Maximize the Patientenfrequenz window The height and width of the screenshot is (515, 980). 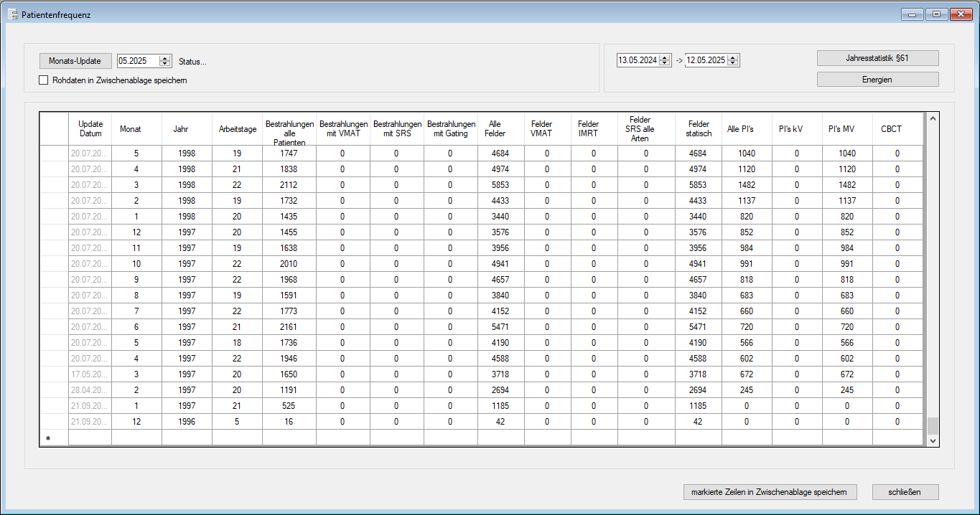tap(937, 14)
